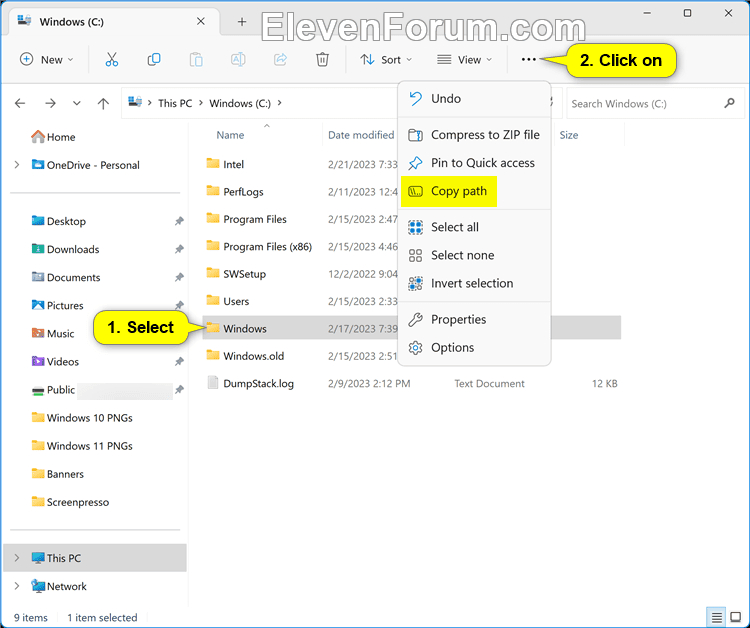
Task: Open the View dropdown
Action: click(464, 60)
